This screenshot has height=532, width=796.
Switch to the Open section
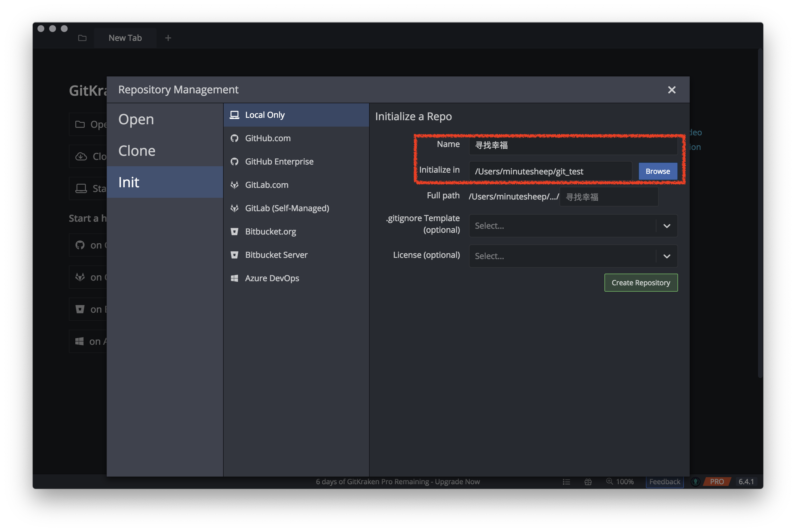point(136,119)
